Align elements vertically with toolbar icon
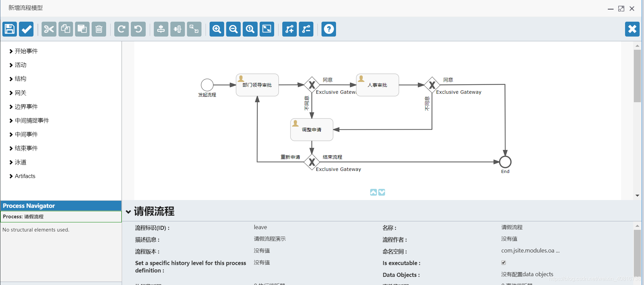 (161, 29)
